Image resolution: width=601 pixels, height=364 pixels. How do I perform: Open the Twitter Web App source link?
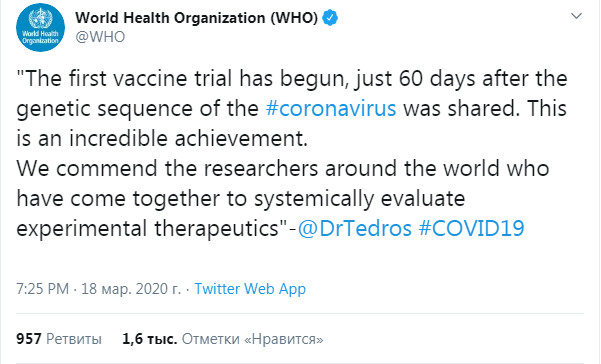tap(250, 289)
